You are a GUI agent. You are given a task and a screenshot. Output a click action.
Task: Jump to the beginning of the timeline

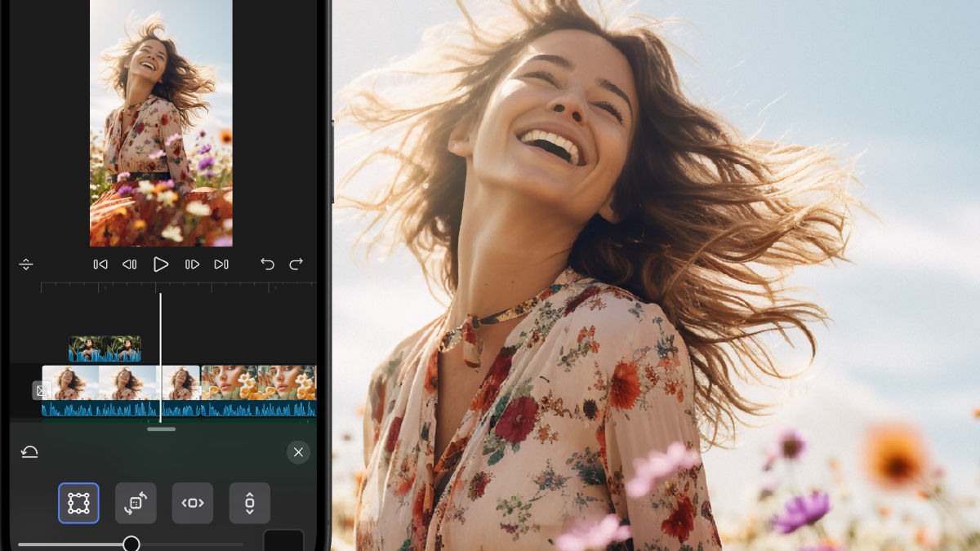[100, 264]
